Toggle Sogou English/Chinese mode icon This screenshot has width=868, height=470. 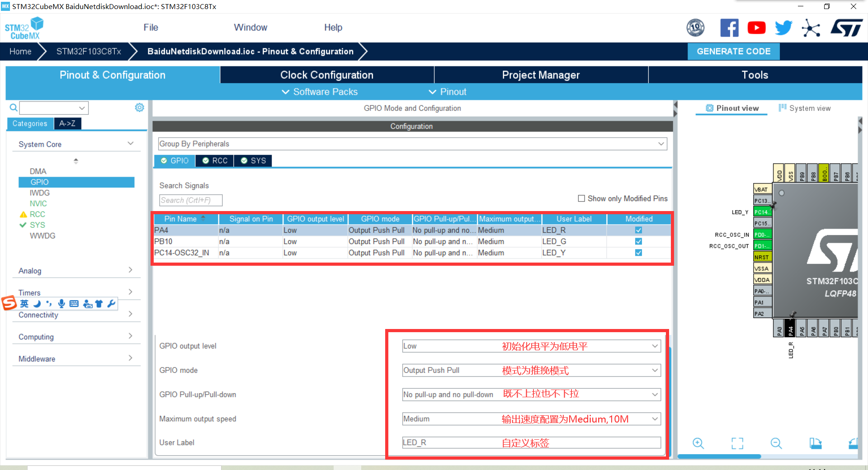(x=24, y=304)
